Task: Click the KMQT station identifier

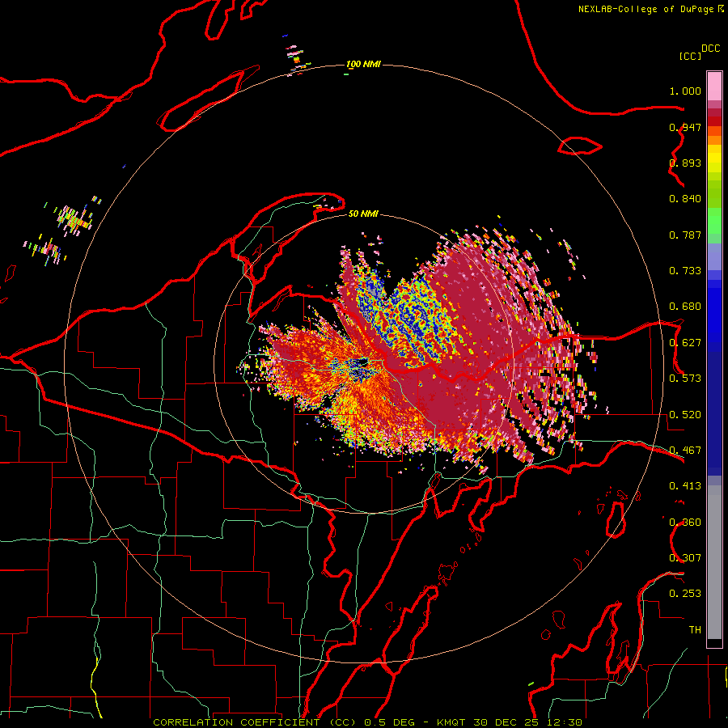Action: (451, 722)
